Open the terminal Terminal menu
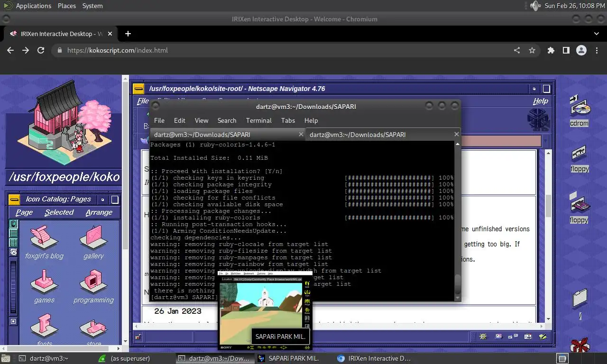This screenshot has width=607, height=364. 259,120
